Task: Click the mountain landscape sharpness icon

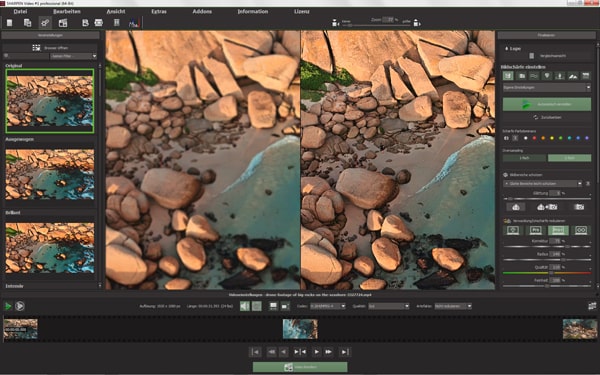Action: 572,76
